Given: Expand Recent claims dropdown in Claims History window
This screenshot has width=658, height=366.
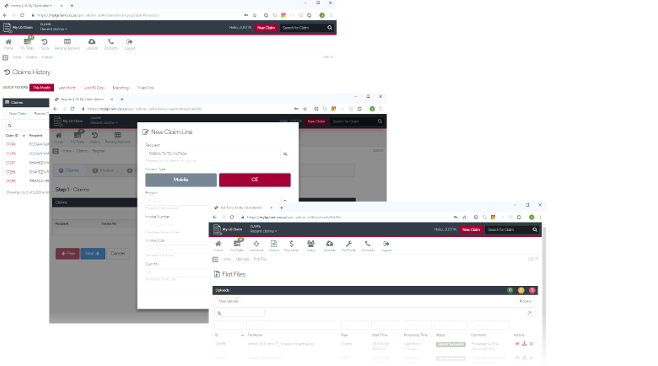Looking at the screenshot, I should coord(54,29).
